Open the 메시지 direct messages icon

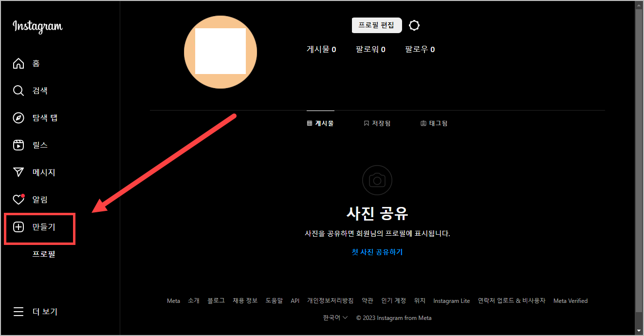(18, 172)
